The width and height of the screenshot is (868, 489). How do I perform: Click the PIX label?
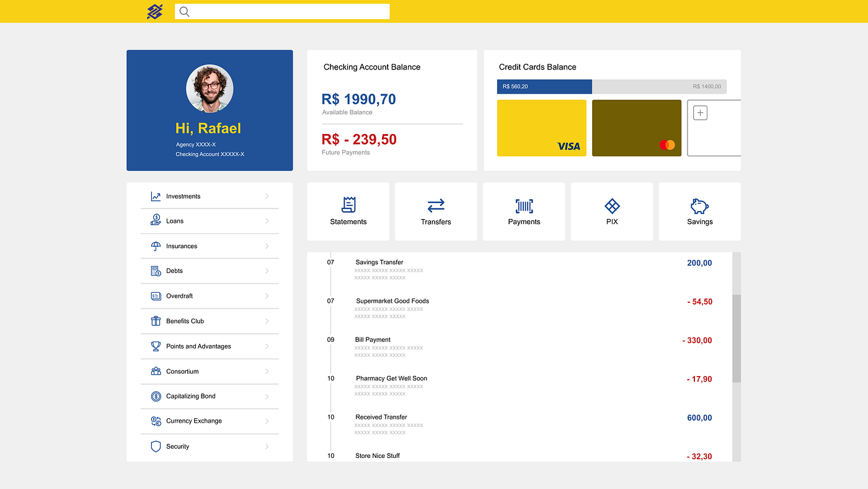point(612,222)
